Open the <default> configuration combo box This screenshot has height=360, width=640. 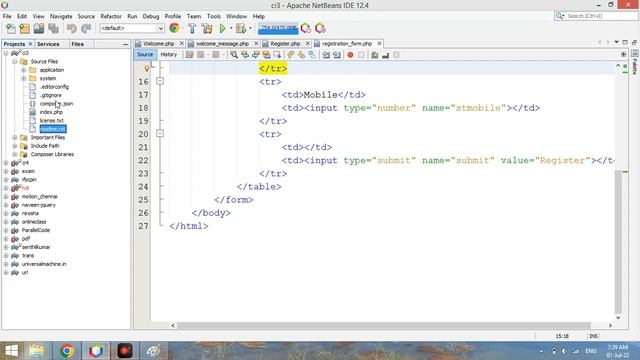pos(132,28)
